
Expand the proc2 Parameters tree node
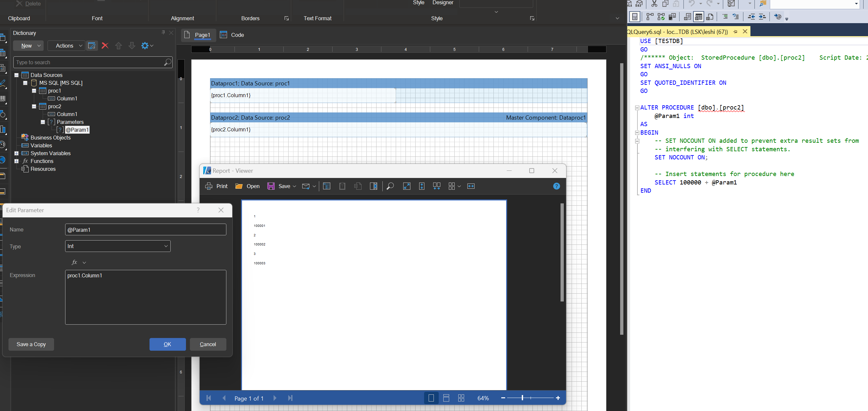click(x=43, y=121)
